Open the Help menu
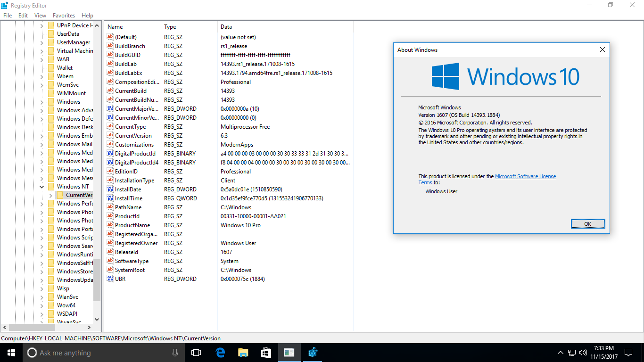 pyautogui.click(x=87, y=16)
